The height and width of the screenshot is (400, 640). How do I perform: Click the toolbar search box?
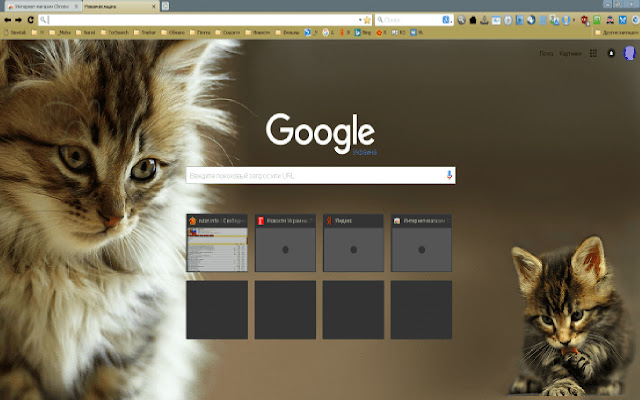pos(412,20)
